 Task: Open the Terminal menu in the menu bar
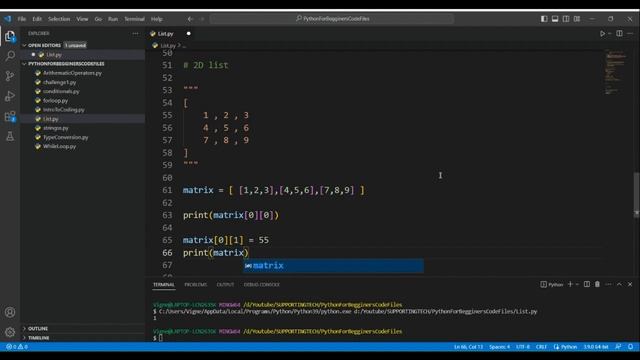point(134,19)
